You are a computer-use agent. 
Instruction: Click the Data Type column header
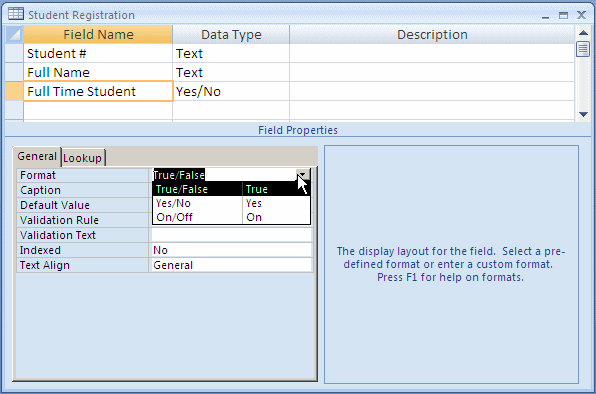231,35
